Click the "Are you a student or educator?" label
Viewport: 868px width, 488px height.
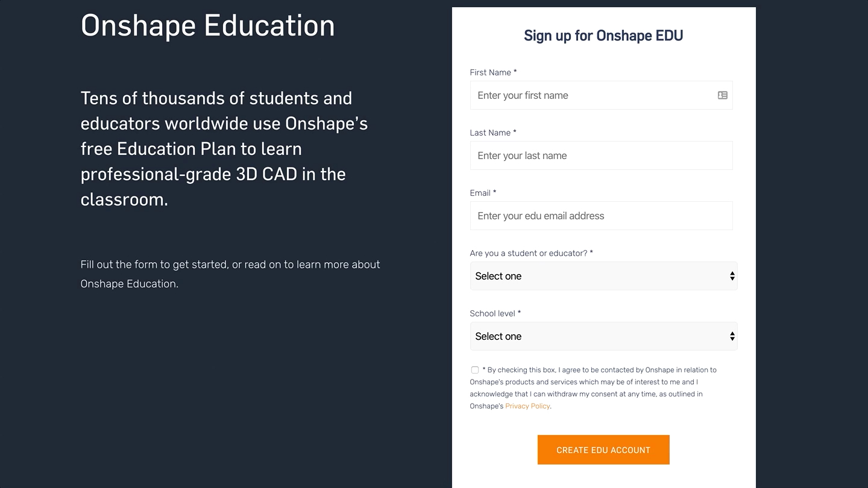click(531, 253)
